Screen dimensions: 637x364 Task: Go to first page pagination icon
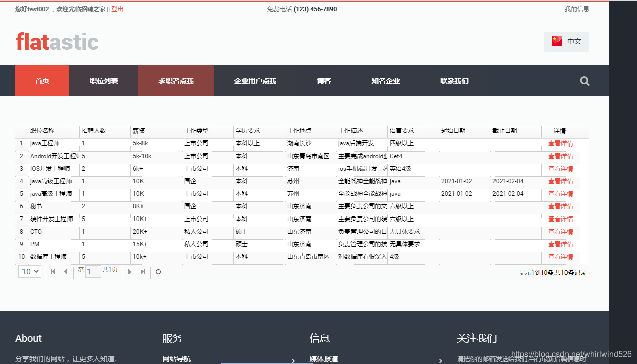pos(53,272)
